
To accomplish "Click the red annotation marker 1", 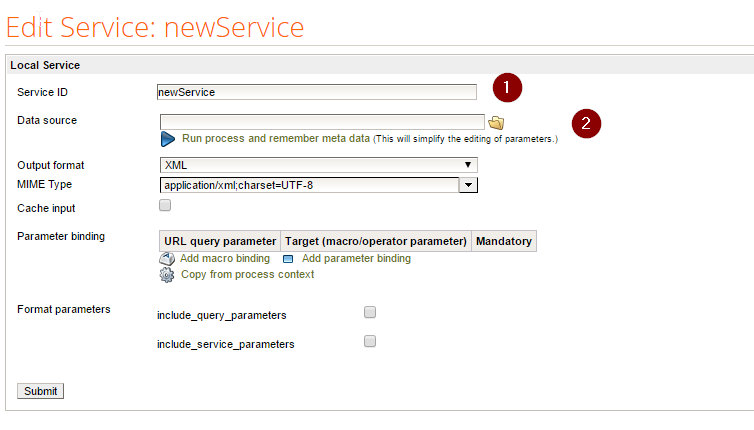I will click(x=507, y=88).
